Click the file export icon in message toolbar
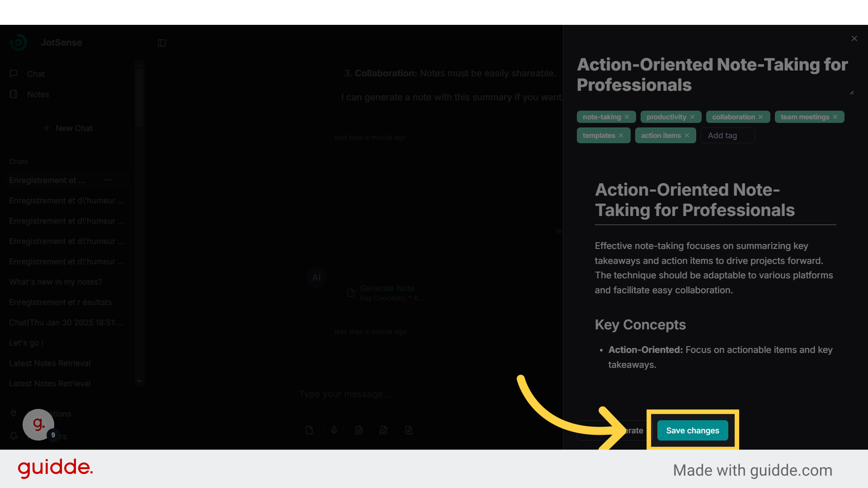The image size is (868, 488). click(409, 430)
